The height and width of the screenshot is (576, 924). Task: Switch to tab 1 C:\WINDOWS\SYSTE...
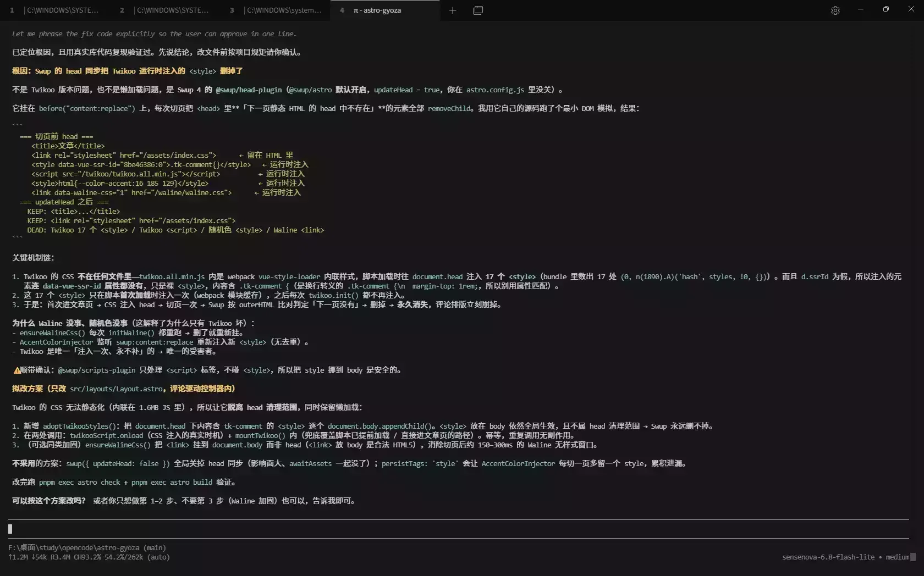click(55, 10)
